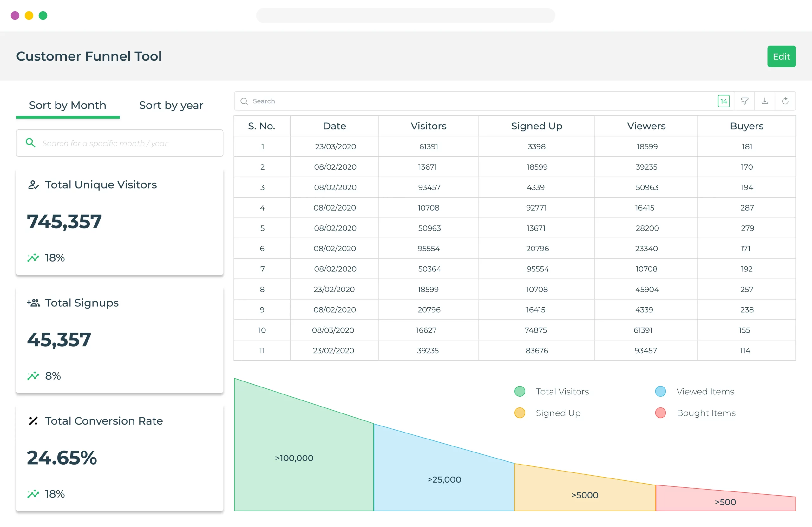The image size is (812, 527).
Task: Click the magnifier icon in the table search bar
Action: (x=244, y=101)
